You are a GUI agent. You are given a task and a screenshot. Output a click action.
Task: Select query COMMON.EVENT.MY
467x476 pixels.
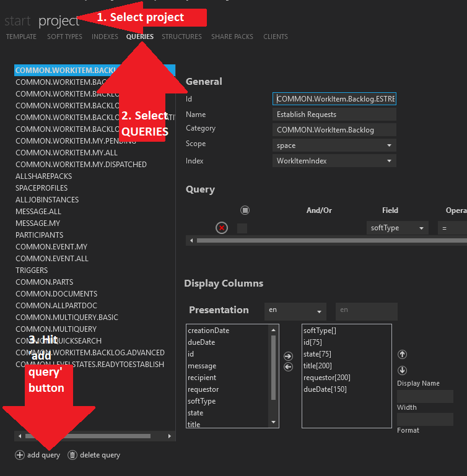click(95, 247)
